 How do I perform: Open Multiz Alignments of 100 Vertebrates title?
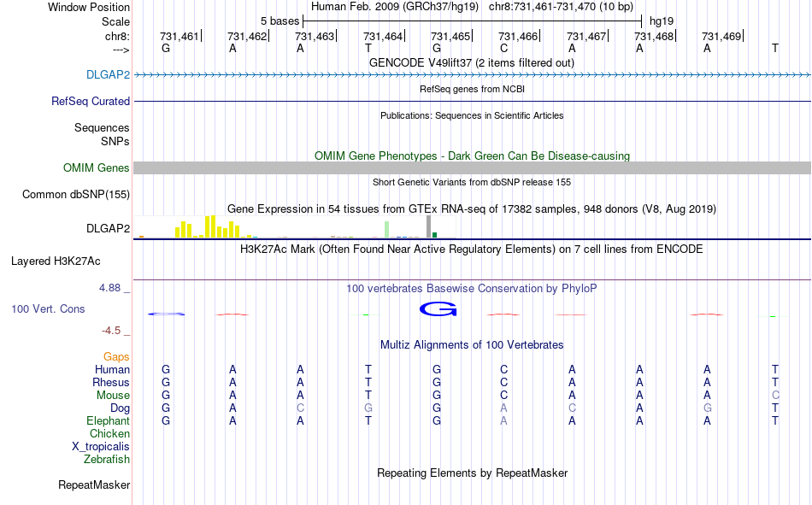click(x=472, y=345)
